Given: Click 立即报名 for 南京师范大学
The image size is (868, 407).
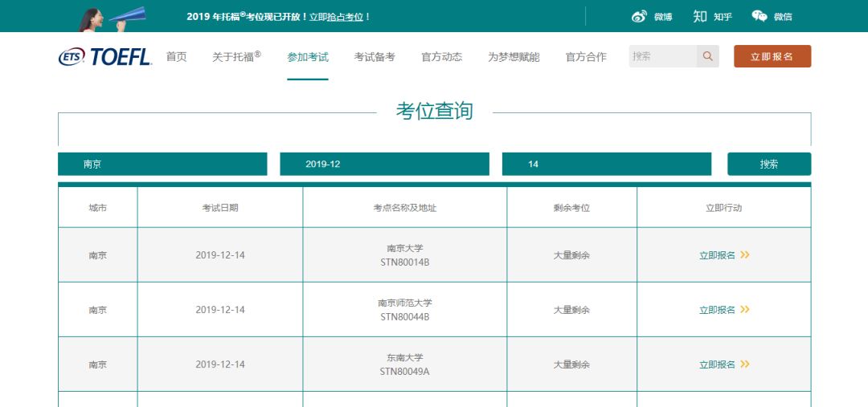Looking at the screenshot, I should point(717,310).
